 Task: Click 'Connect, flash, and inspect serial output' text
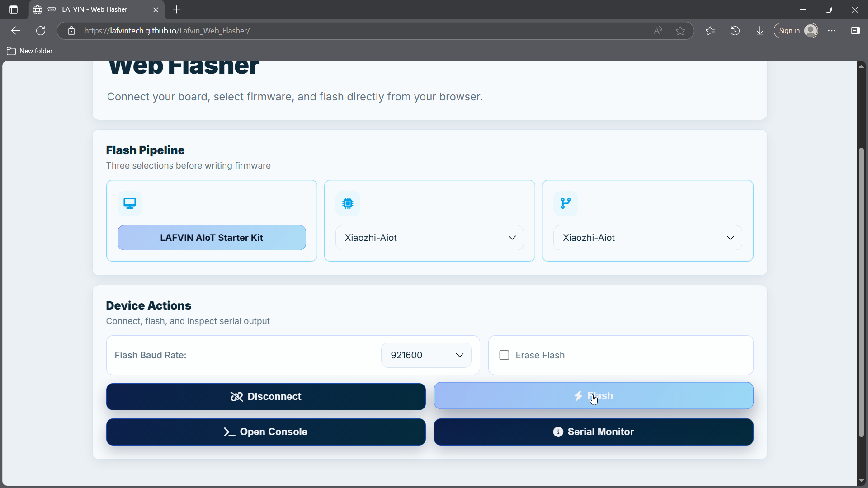pos(188,321)
